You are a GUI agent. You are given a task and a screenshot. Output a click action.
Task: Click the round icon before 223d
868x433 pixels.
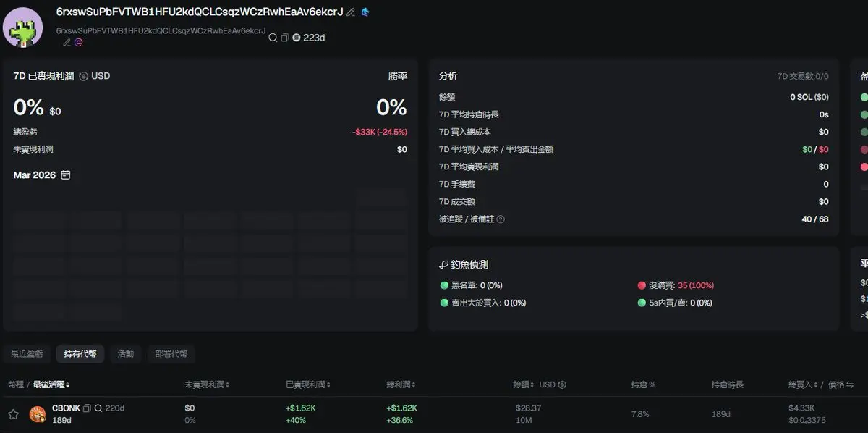(296, 38)
